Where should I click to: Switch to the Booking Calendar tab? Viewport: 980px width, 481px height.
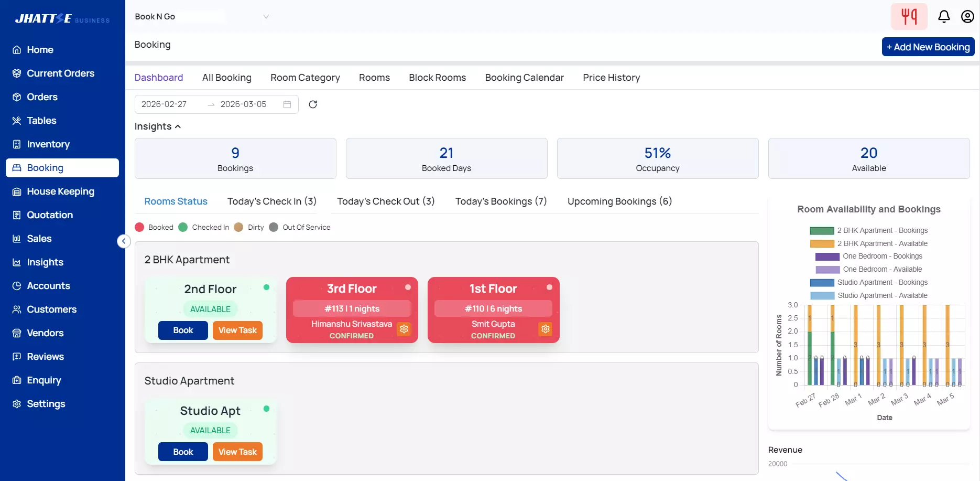(524, 78)
